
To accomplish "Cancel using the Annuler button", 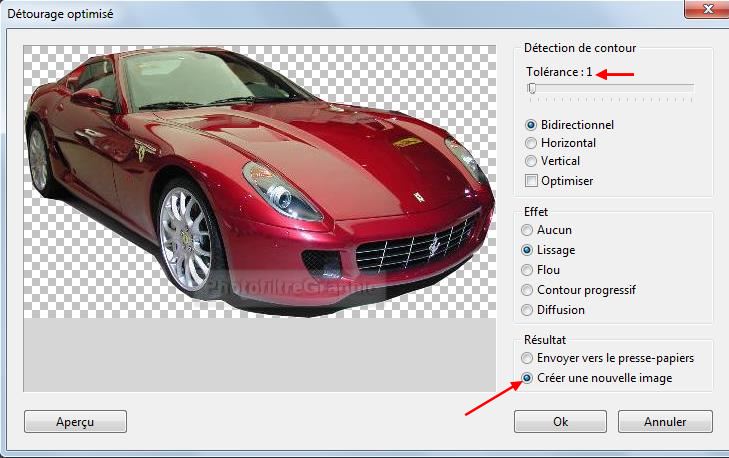I will [665, 421].
